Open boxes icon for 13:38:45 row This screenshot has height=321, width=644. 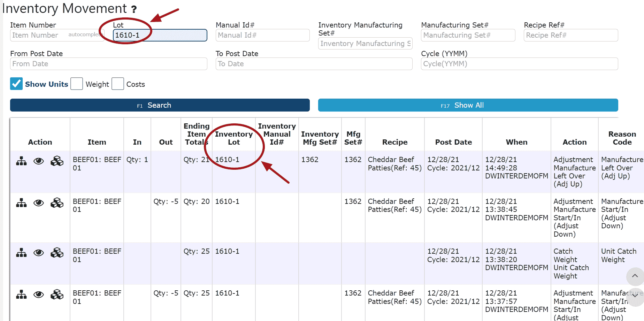tap(57, 203)
